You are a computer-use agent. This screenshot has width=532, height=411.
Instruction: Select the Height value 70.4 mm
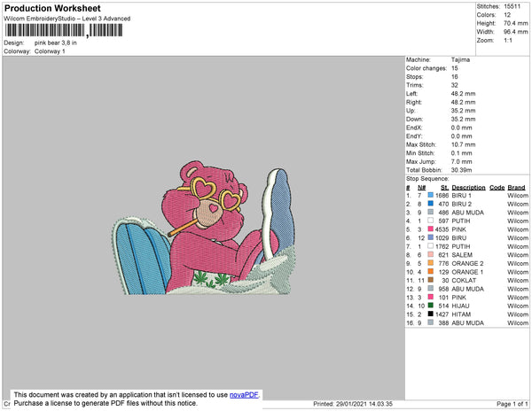516,23
